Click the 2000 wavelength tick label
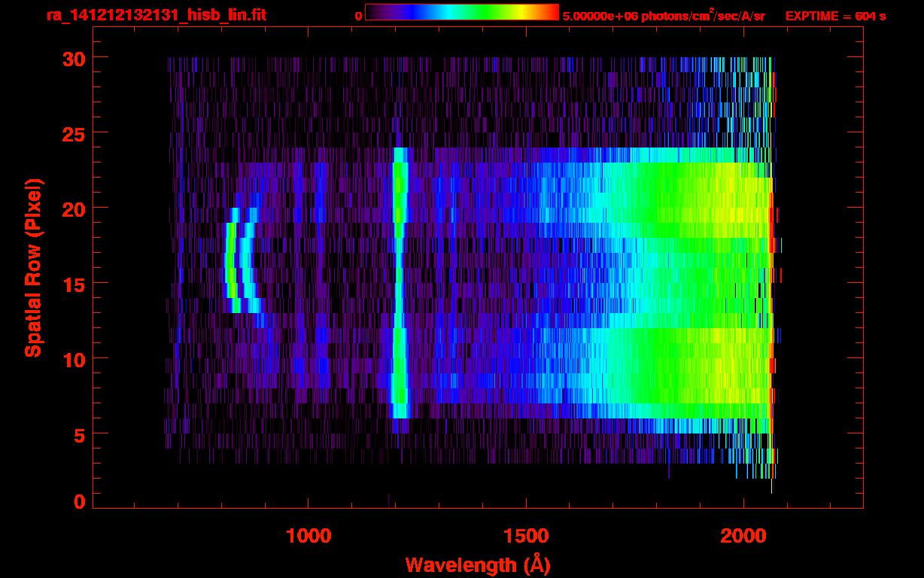 pos(743,536)
